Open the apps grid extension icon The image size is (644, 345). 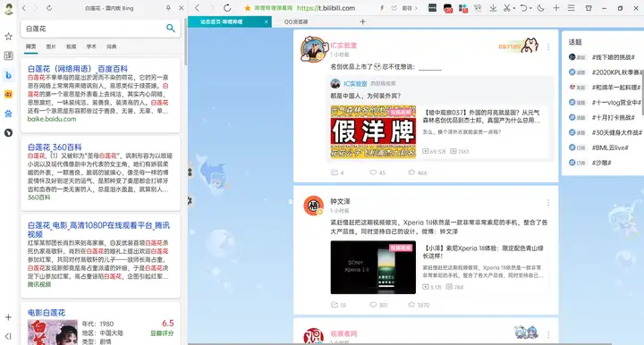coord(463,8)
